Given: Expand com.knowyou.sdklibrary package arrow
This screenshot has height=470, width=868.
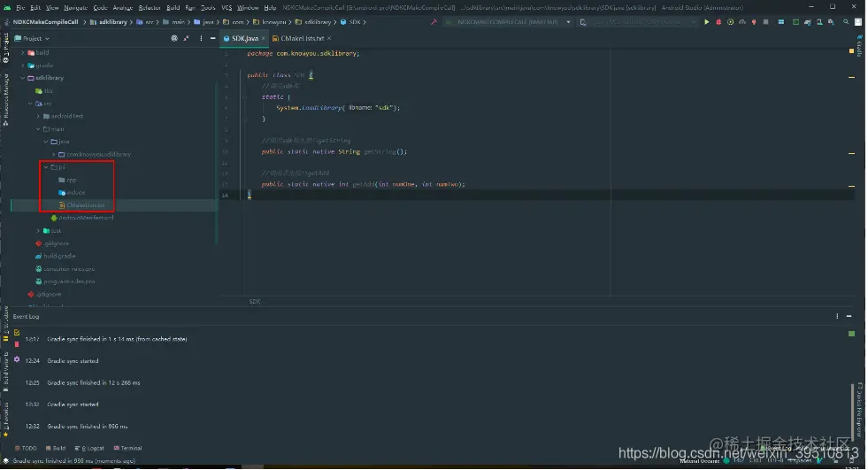Looking at the screenshot, I should click(x=54, y=154).
